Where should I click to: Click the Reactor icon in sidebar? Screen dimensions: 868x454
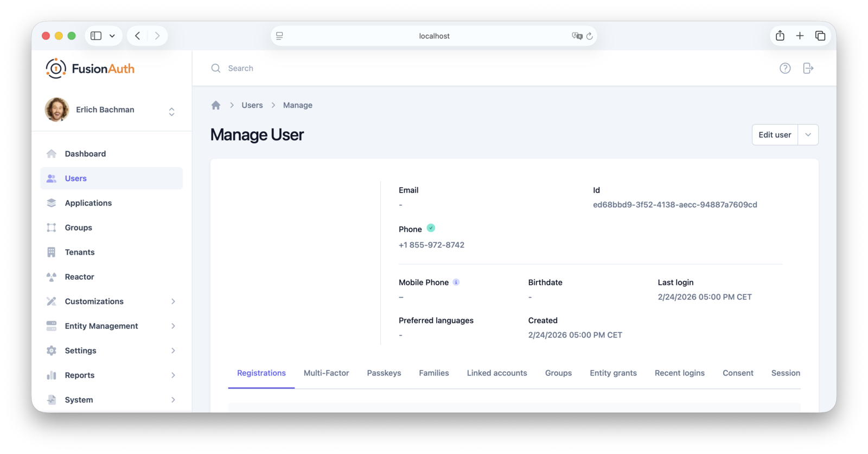tap(52, 277)
